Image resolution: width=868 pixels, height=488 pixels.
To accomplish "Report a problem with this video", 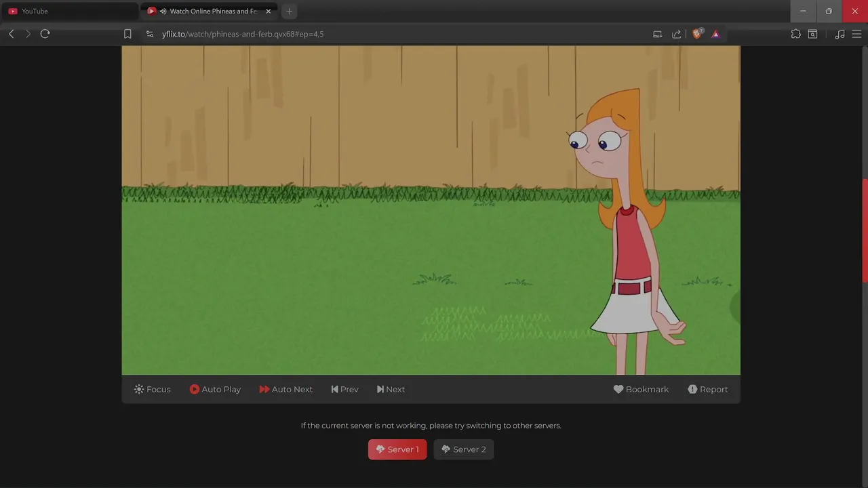I will 707,389.
